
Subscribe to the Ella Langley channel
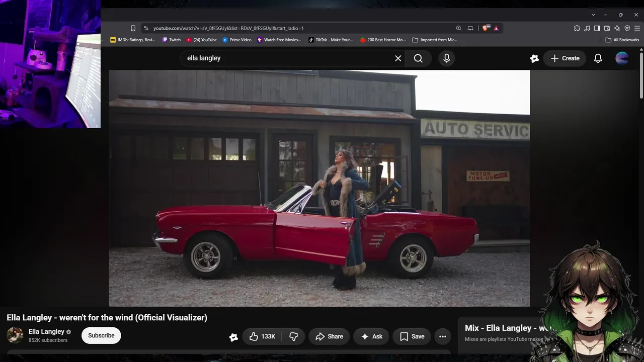tap(101, 335)
